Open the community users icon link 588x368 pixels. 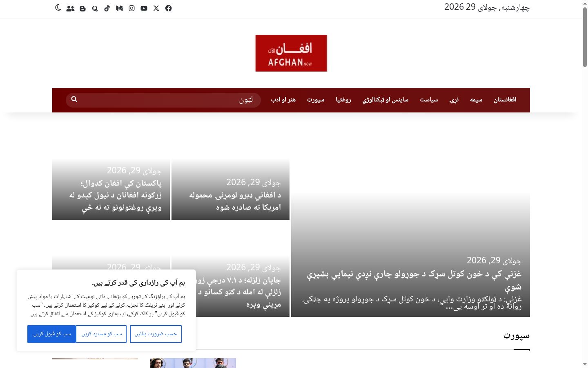(x=70, y=8)
